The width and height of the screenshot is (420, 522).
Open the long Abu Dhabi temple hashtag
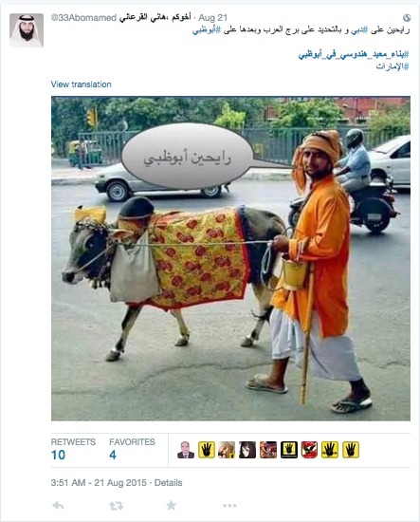pos(354,54)
